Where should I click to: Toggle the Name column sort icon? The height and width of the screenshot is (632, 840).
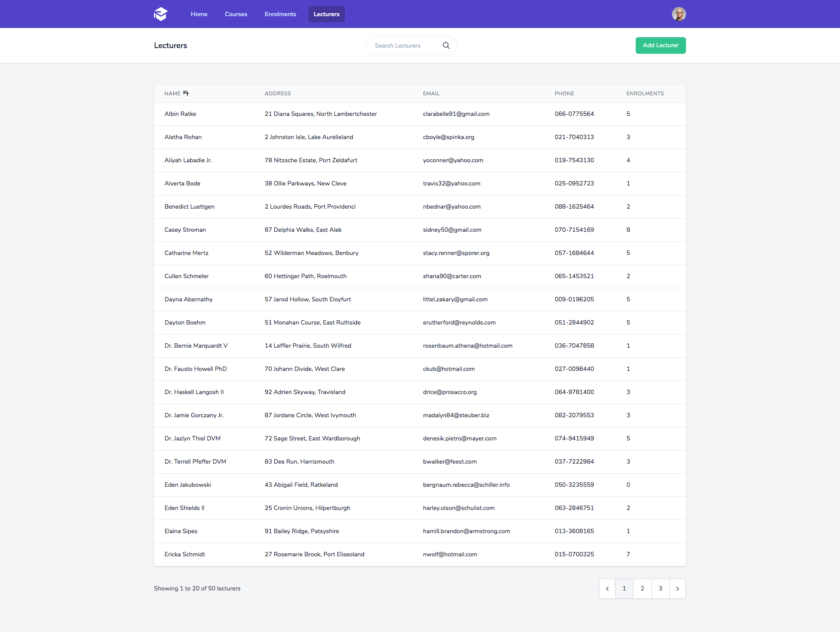tap(186, 94)
